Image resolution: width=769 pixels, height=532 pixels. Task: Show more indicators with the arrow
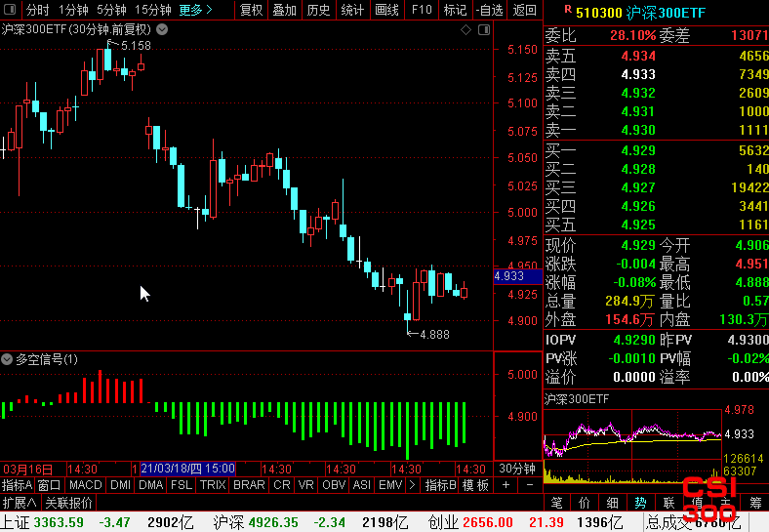click(413, 485)
